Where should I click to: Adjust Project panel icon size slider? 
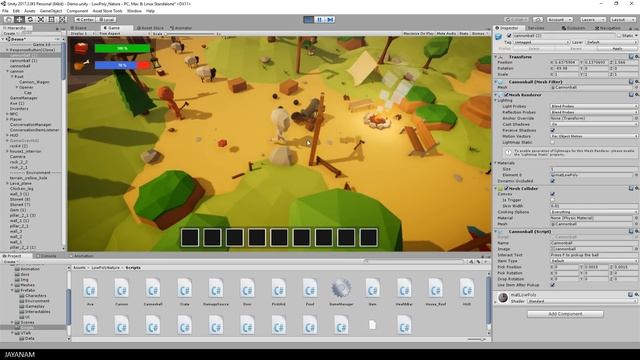click(477, 339)
